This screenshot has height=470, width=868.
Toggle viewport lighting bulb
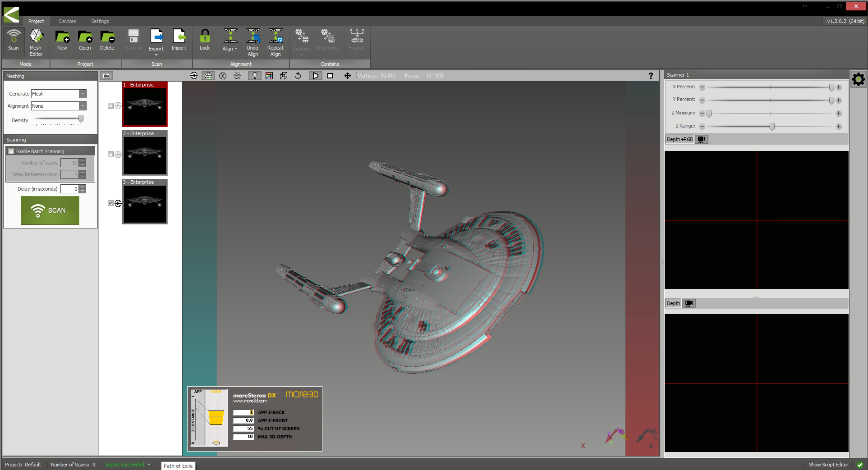255,76
